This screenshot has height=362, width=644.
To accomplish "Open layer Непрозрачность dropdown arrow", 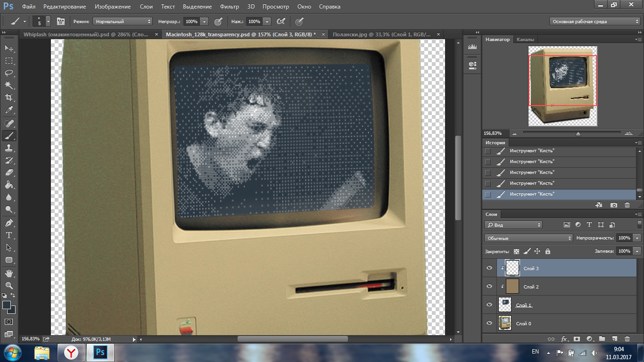I will coord(637,238).
